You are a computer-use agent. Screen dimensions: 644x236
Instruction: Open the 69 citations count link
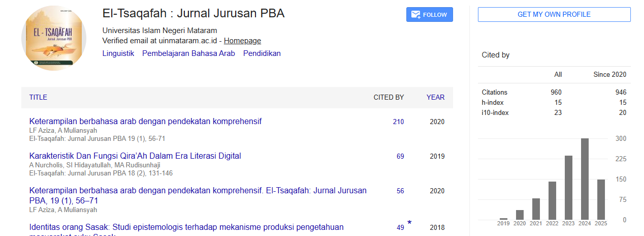coord(400,156)
